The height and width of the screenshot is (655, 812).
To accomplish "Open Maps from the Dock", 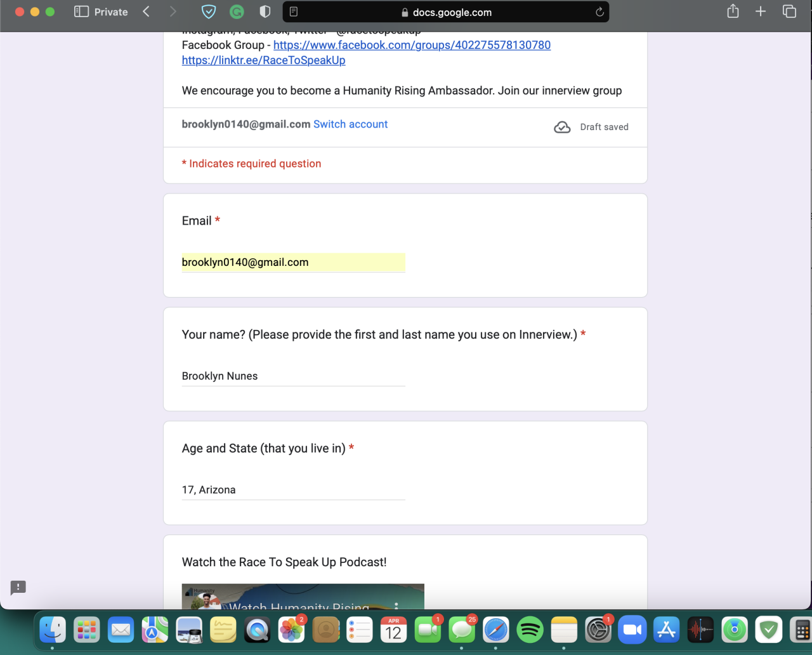I will pos(155,630).
